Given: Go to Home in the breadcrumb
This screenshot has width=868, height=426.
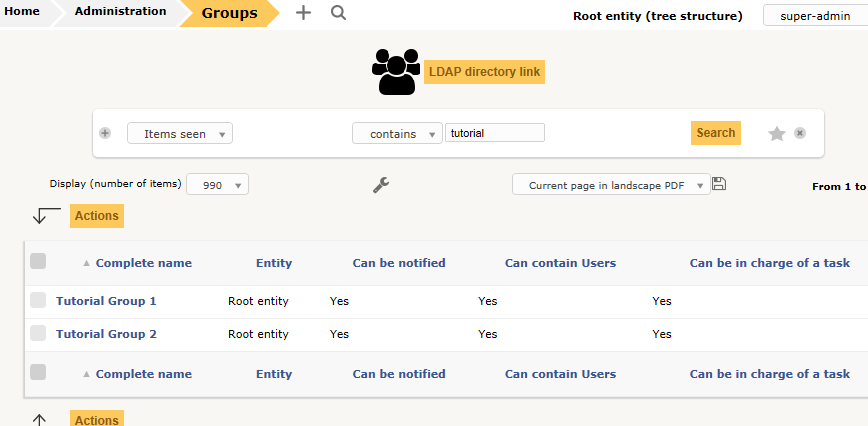Looking at the screenshot, I should click(x=23, y=12).
